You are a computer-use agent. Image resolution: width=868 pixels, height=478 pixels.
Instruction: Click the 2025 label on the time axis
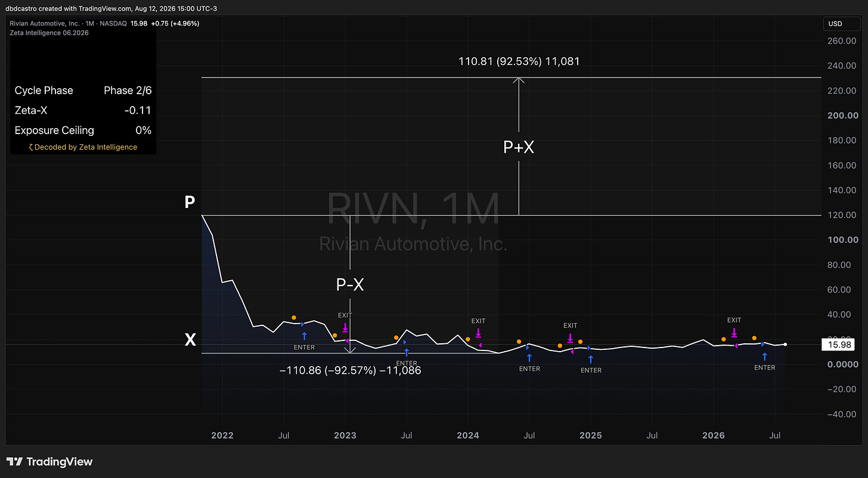tap(591, 436)
